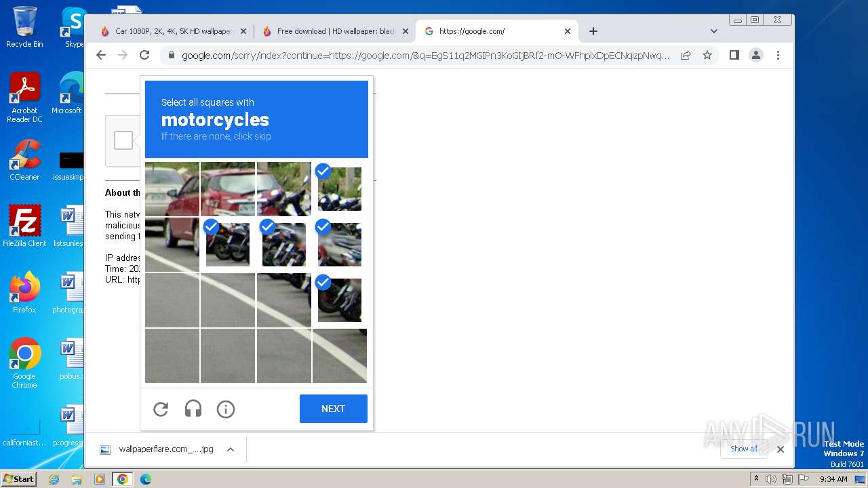
Task: Select top-left tile with silver car
Action: coord(172,189)
